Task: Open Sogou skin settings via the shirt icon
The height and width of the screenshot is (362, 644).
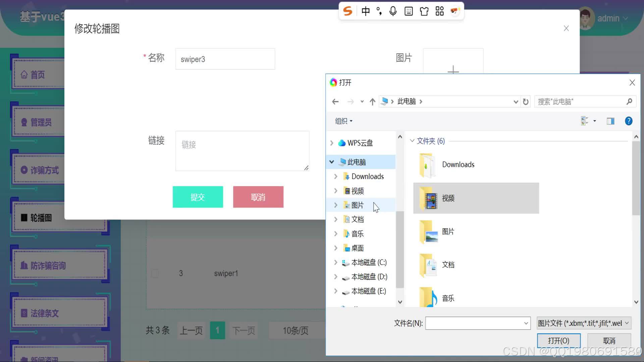Action: (424, 11)
